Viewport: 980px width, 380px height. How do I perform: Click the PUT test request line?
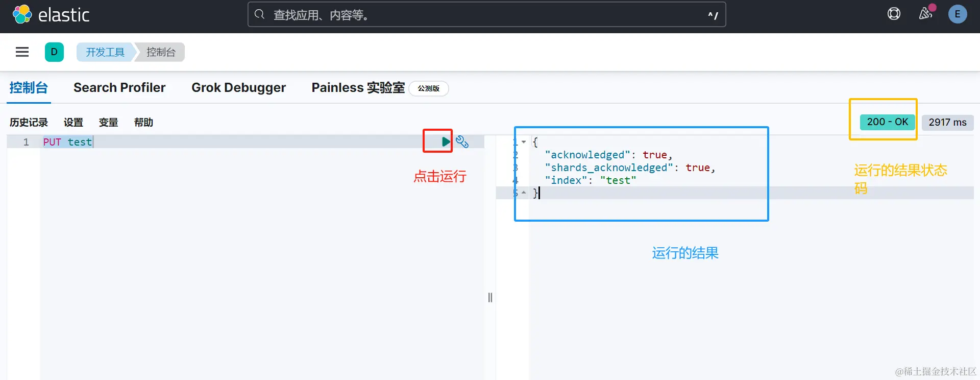(68, 142)
